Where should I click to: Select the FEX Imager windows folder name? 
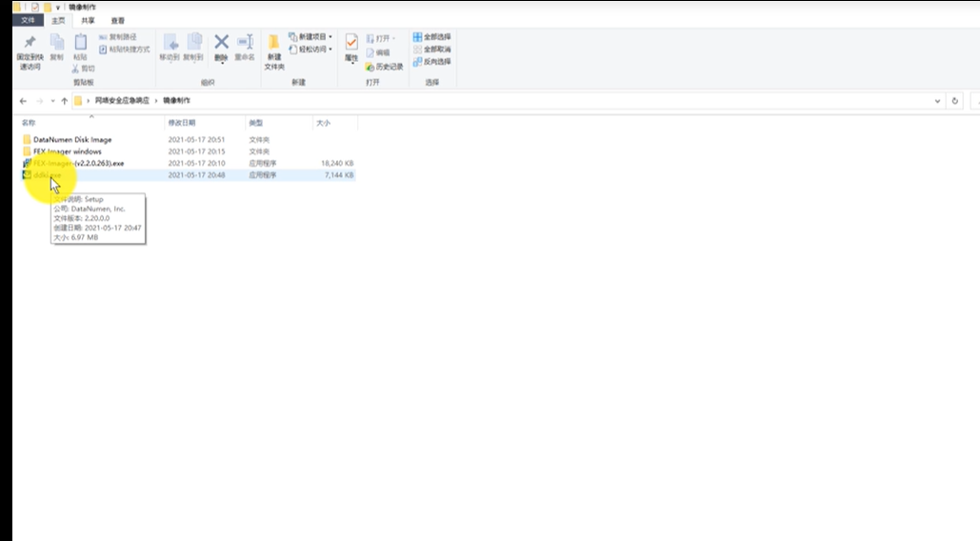(67, 151)
